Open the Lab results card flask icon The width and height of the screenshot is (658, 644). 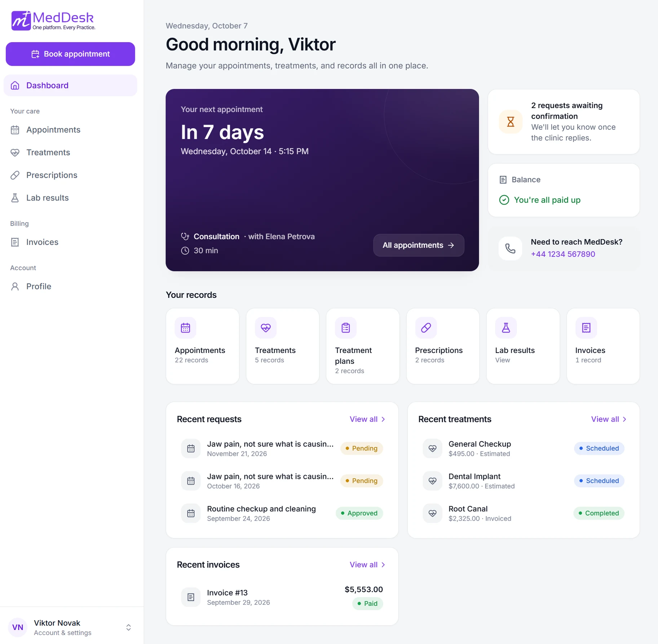[x=506, y=328]
